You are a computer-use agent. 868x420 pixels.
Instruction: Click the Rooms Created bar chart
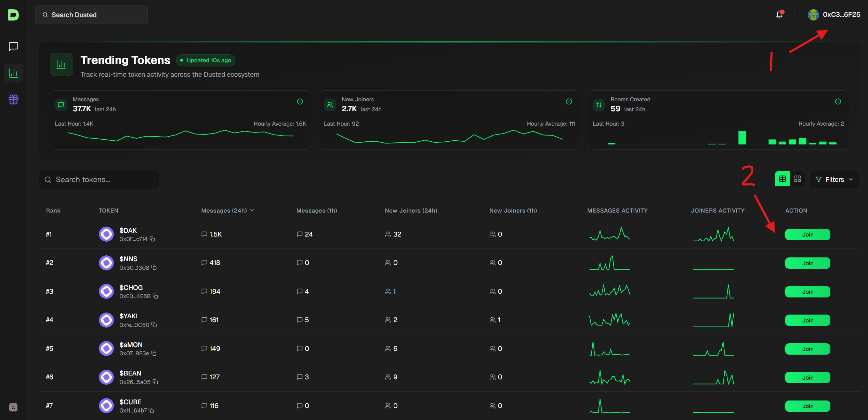(718, 138)
